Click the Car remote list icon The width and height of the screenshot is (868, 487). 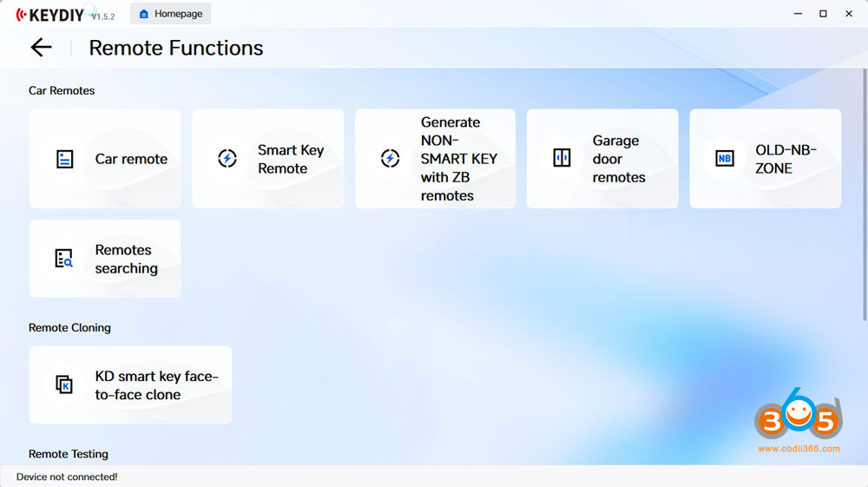pyautogui.click(x=64, y=159)
